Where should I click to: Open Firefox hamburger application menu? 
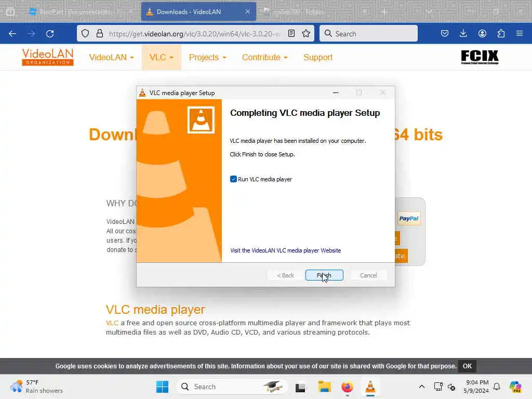coord(520,33)
